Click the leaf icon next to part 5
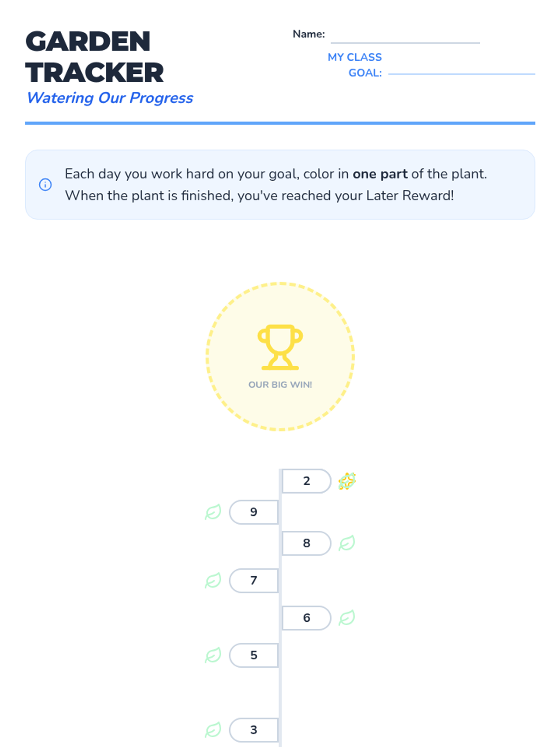 click(213, 655)
